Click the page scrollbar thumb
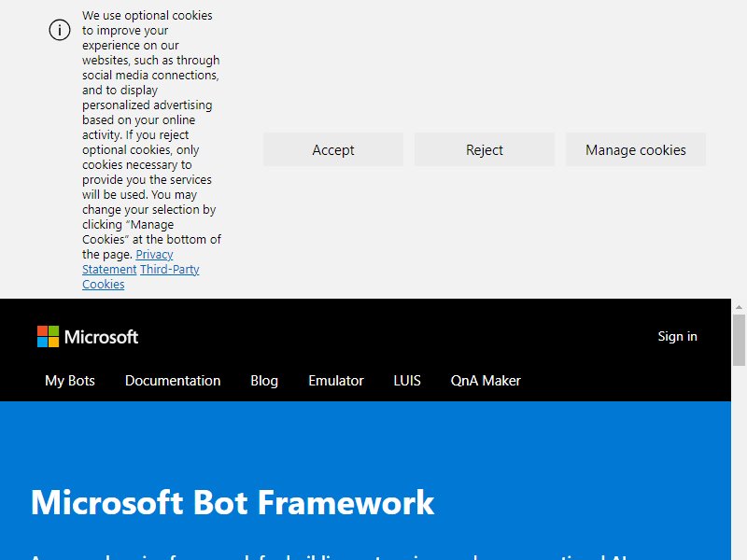 pos(739,340)
